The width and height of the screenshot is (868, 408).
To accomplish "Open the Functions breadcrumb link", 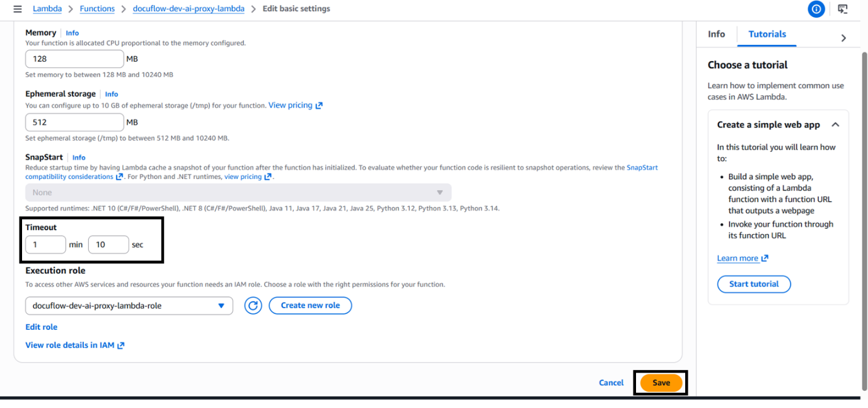I will 98,9.
